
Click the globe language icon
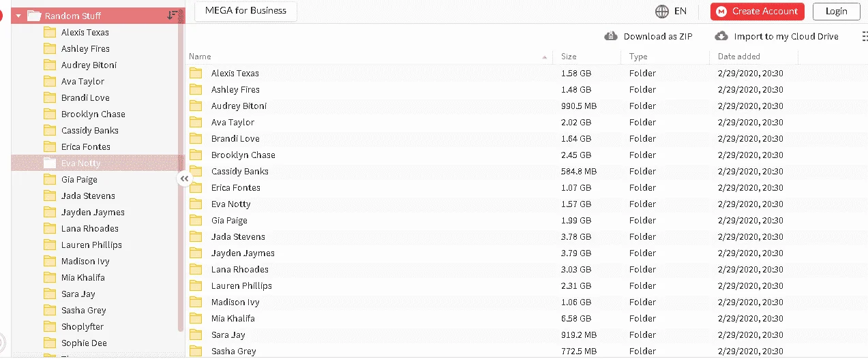pyautogui.click(x=661, y=11)
